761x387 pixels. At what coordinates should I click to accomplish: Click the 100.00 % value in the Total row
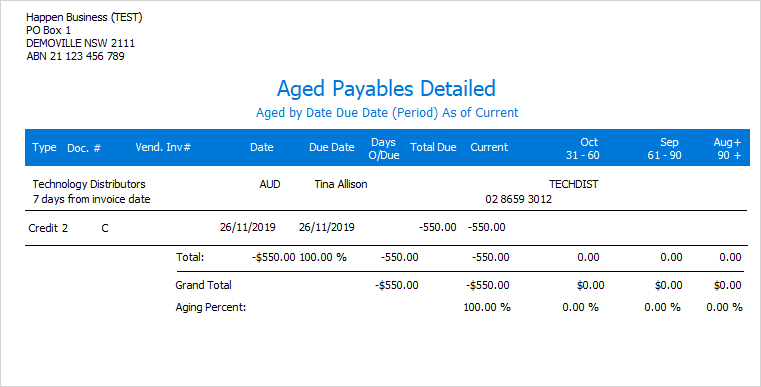coord(323,257)
